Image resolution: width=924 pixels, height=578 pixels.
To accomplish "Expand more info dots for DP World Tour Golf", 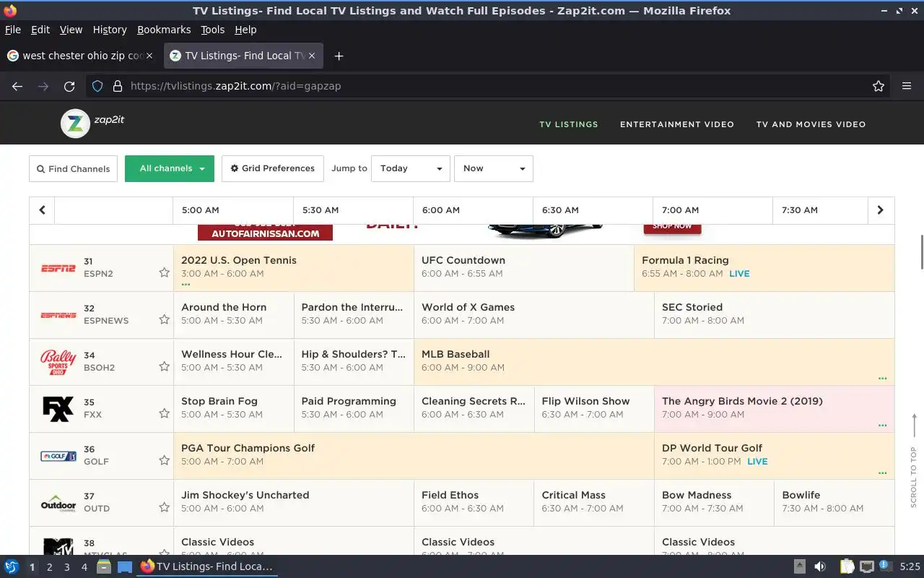I will (x=882, y=473).
